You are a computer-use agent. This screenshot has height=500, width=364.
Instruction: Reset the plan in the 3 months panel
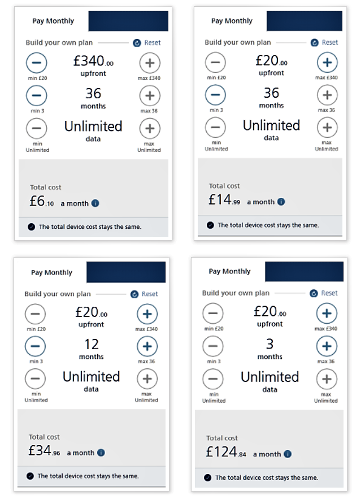(324, 293)
